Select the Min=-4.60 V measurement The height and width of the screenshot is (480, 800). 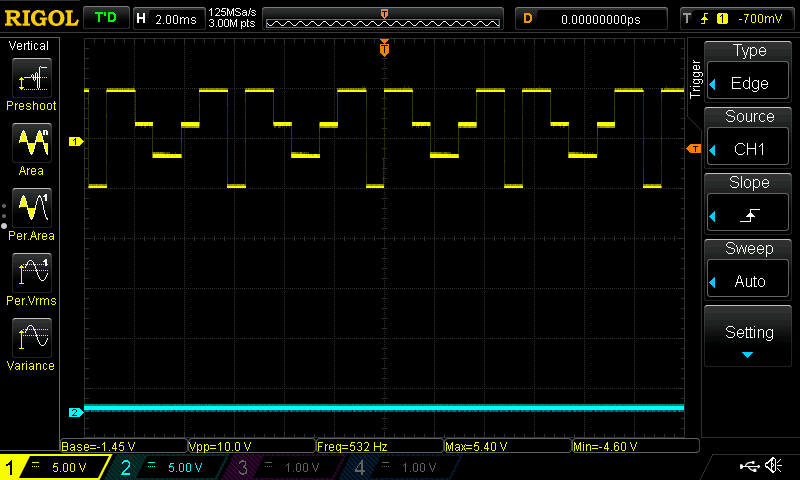pyautogui.click(x=636, y=446)
